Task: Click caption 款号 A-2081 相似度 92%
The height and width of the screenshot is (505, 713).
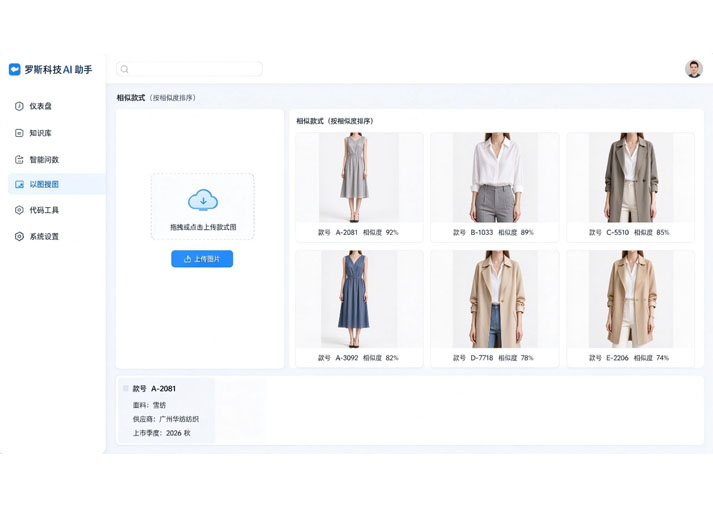Action: click(x=358, y=232)
